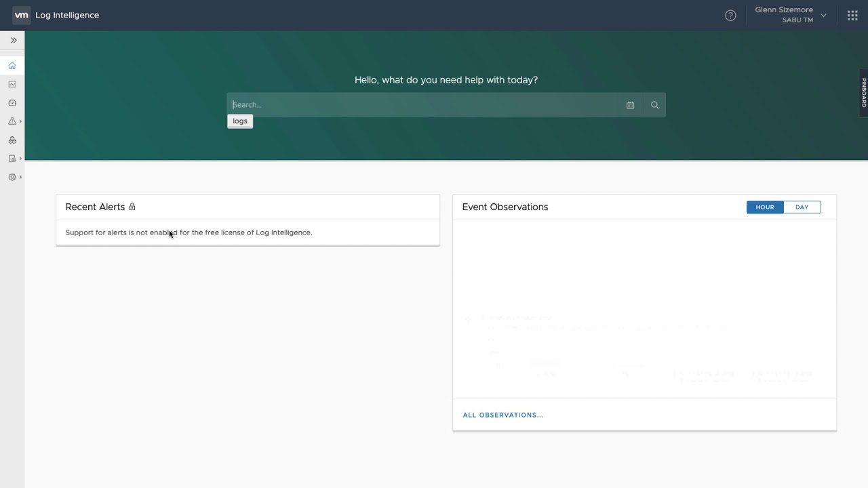
Task: Click the Recent Alerts lock icon
Action: click(x=132, y=207)
